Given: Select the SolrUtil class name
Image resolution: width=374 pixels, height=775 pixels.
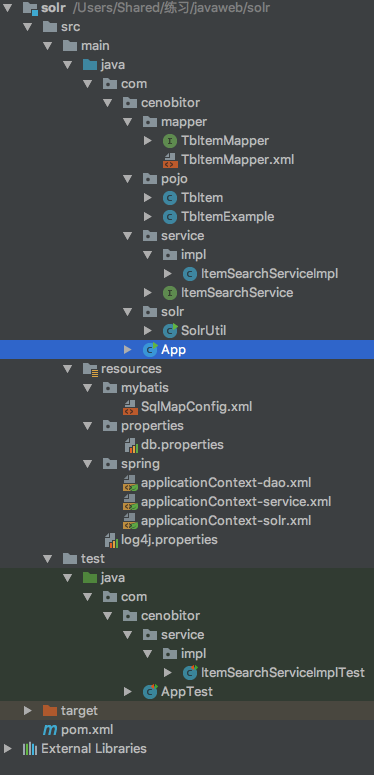Looking at the screenshot, I should (x=204, y=330).
